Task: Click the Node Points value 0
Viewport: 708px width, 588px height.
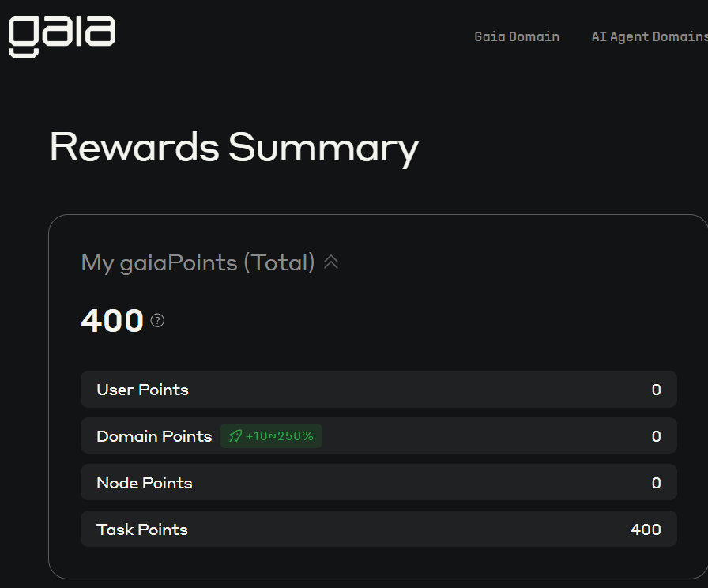Action: 656,483
